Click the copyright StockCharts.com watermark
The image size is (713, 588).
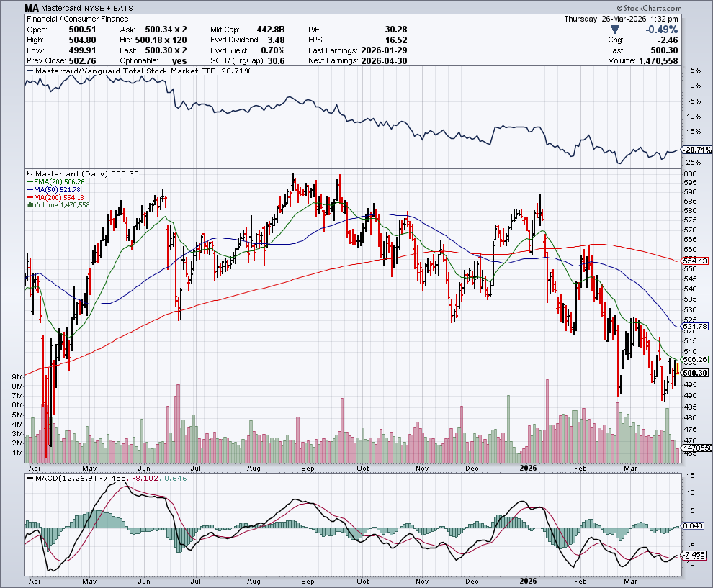[679, 7]
